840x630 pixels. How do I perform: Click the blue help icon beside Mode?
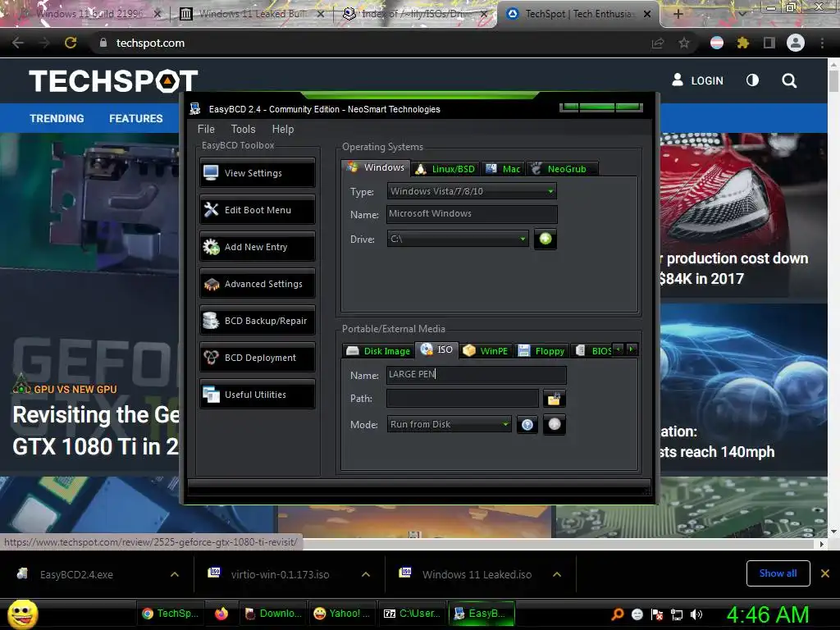pos(527,425)
